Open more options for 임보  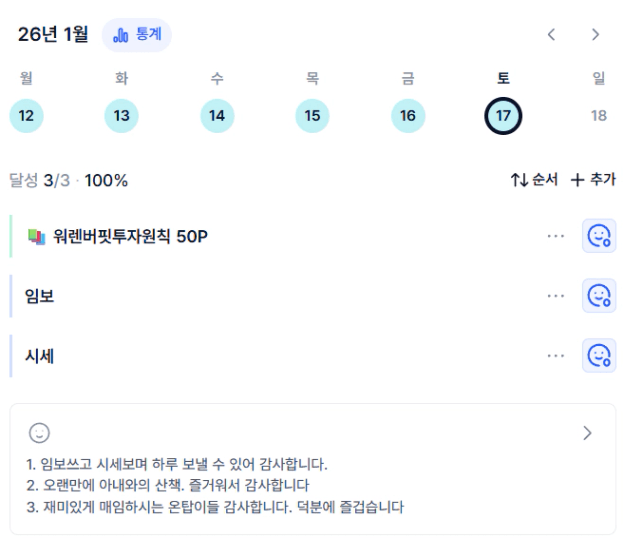[x=556, y=296]
